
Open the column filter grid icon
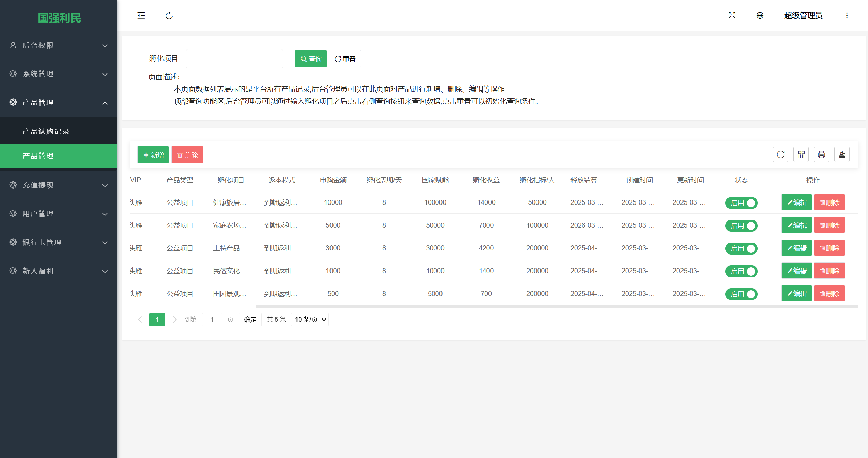click(801, 155)
